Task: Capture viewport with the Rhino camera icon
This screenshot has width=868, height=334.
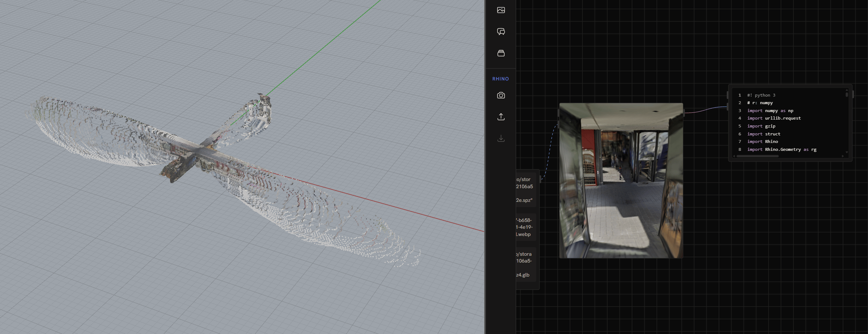Action: pos(501,95)
